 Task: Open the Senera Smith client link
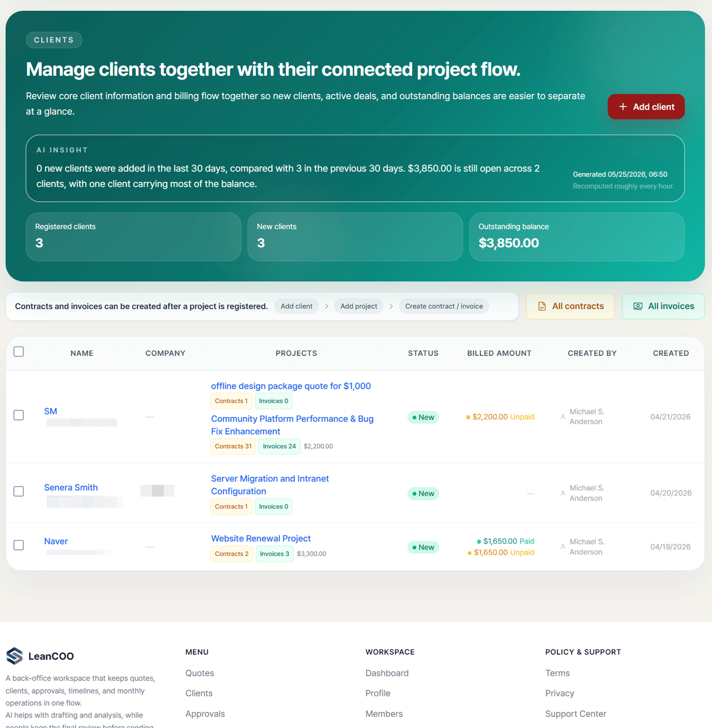71,487
